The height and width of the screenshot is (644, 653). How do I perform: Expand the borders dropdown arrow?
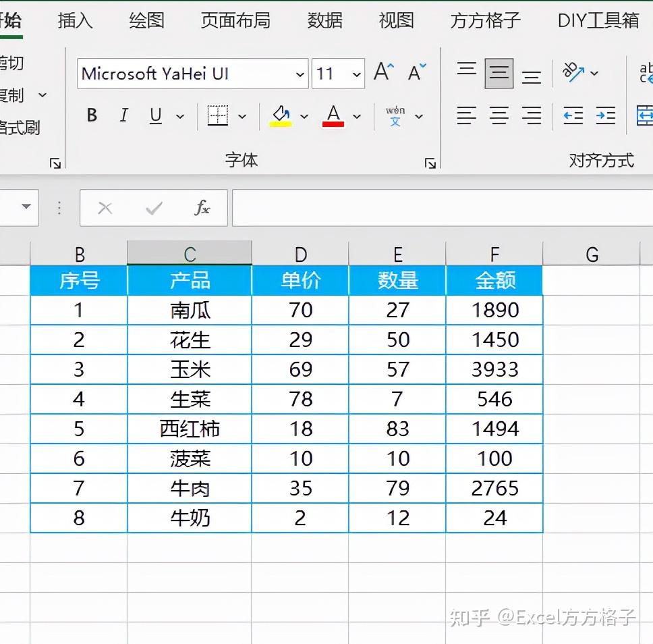click(242, 116)
